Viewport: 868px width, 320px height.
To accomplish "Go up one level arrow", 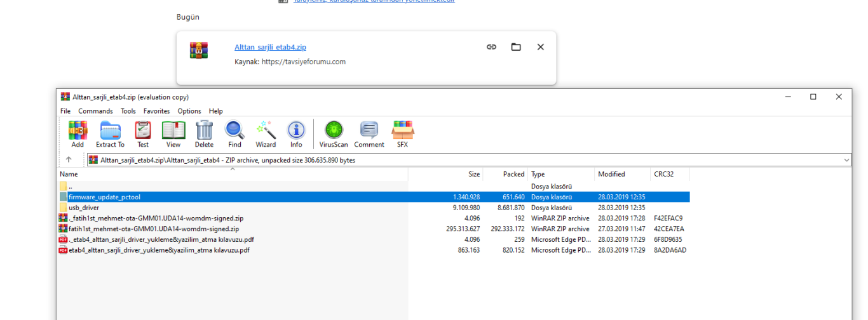I will click(x=69, y=160).
